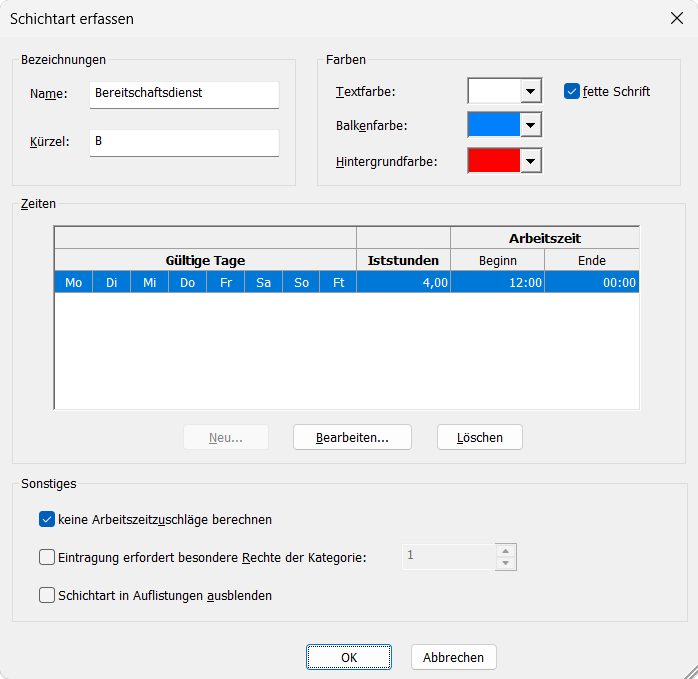Click the Iststunden value 4,00

click(x=403, y=282)
